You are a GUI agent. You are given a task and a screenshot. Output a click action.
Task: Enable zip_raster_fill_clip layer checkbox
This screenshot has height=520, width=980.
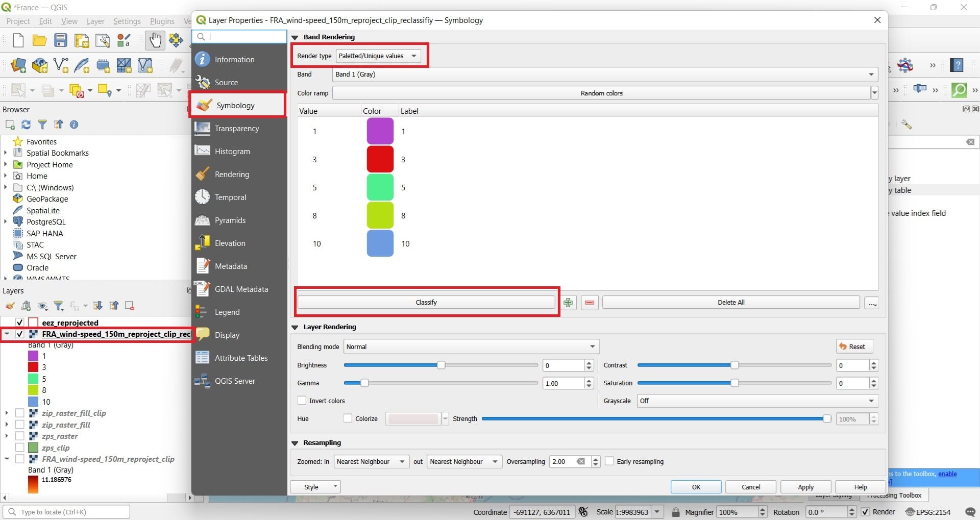point(20,413)
